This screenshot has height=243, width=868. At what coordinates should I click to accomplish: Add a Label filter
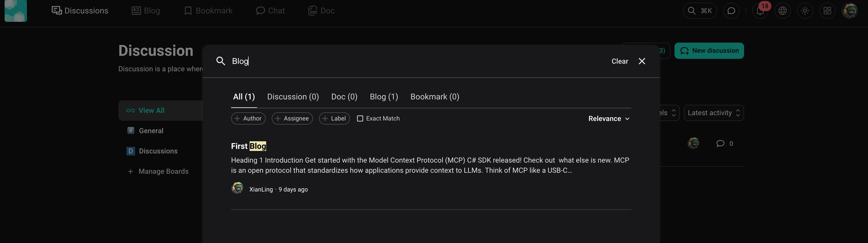coord(334,118)
